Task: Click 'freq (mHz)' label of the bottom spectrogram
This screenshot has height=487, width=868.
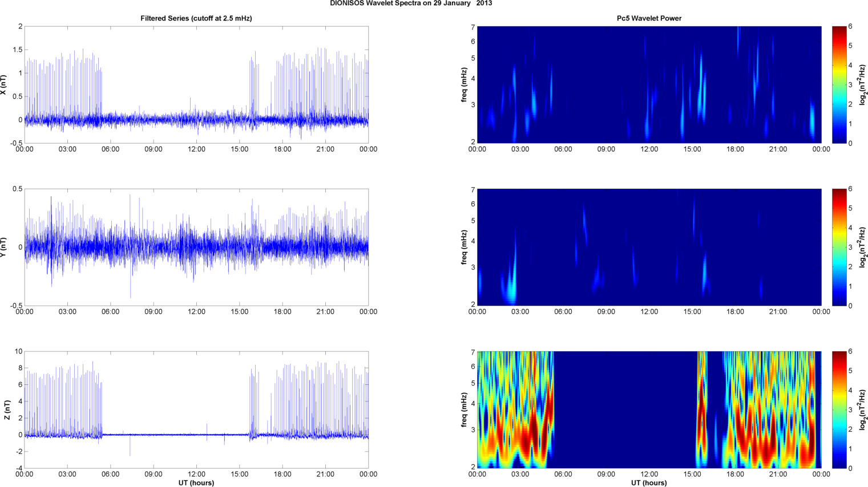Action: pos(464,410)
